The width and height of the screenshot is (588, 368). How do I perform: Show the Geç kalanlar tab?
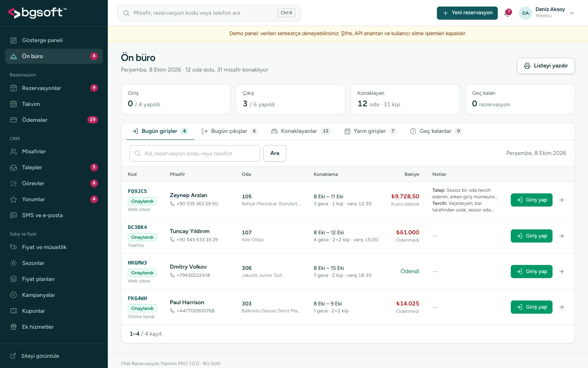click(436, 131)
